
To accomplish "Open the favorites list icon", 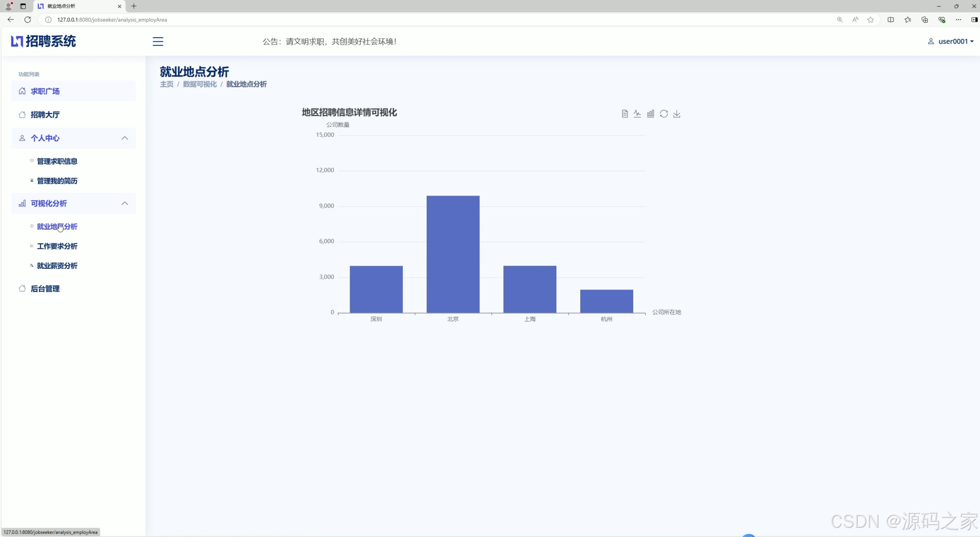I will 908,20.
